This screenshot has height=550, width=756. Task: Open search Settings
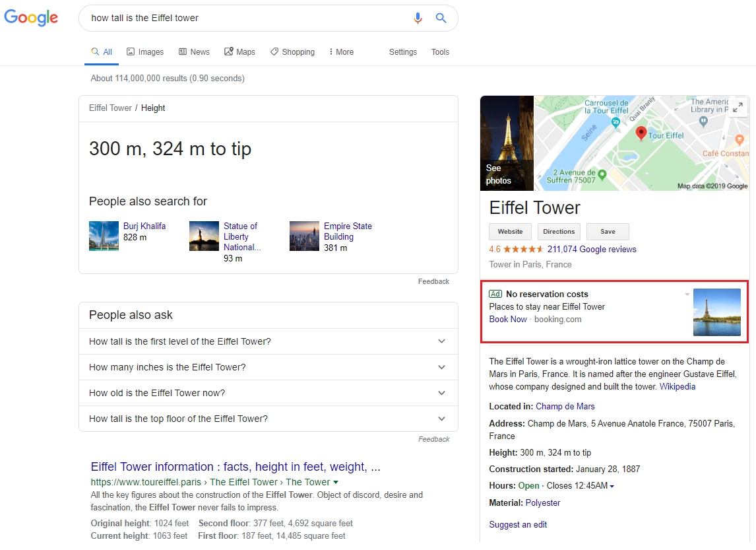coord(402,52)
